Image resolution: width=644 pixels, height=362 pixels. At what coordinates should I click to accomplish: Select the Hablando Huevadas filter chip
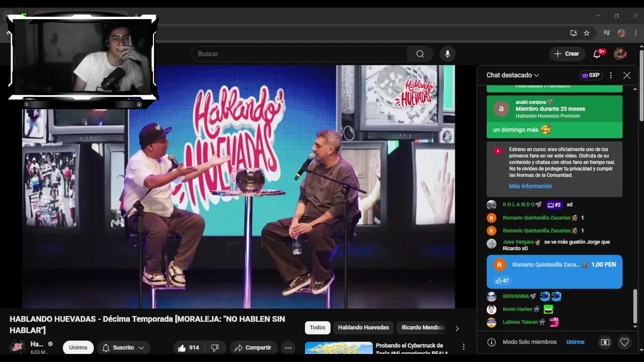[x=363, y=327]
